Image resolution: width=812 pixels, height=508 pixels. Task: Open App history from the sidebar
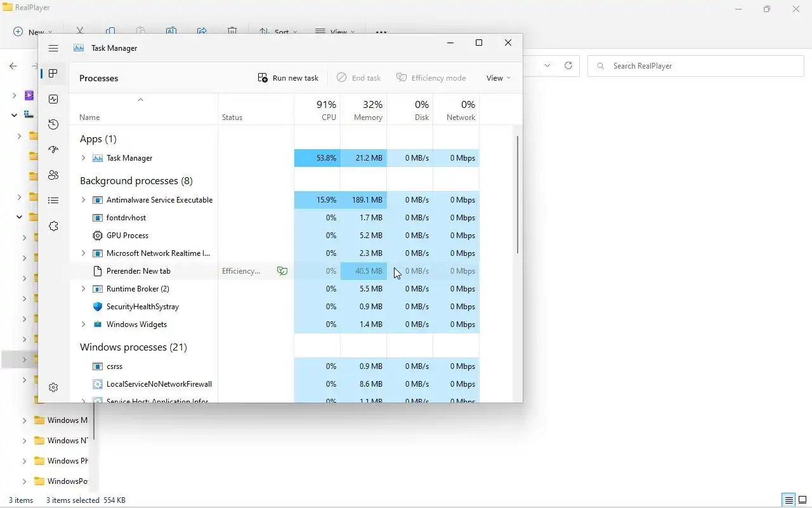pos(53,124)
